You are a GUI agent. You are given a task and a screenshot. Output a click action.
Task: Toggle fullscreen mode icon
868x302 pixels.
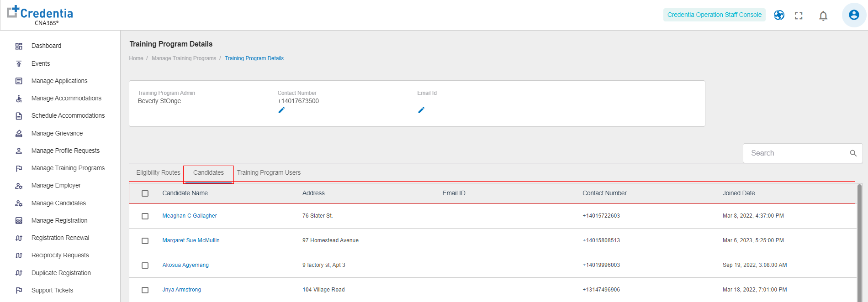coord(799,16)
